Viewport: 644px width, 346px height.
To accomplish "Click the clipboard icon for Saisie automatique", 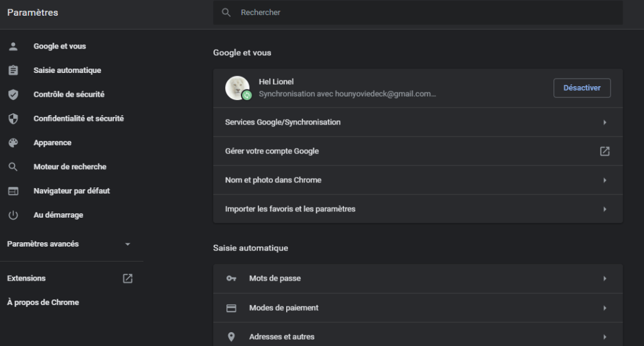I will (x=13, y=70).
